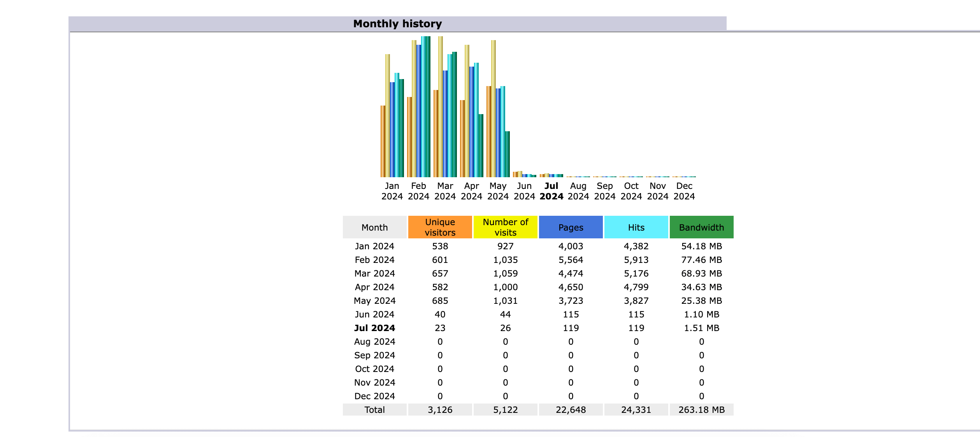The width and height of the screenshot is (980, 437).
Task: Click the Hits column header
Action: coord(636,227)
